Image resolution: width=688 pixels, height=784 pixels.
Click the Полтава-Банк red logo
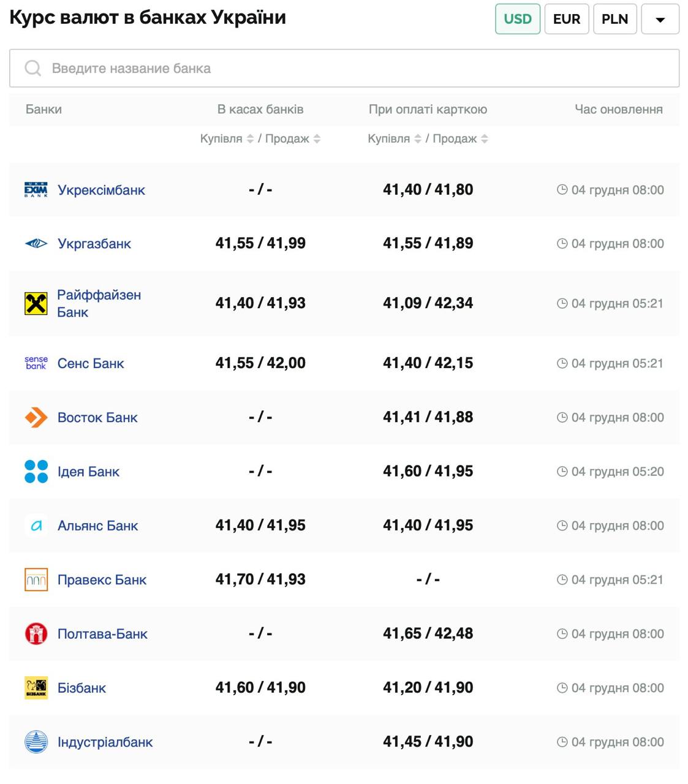point(36,634)
